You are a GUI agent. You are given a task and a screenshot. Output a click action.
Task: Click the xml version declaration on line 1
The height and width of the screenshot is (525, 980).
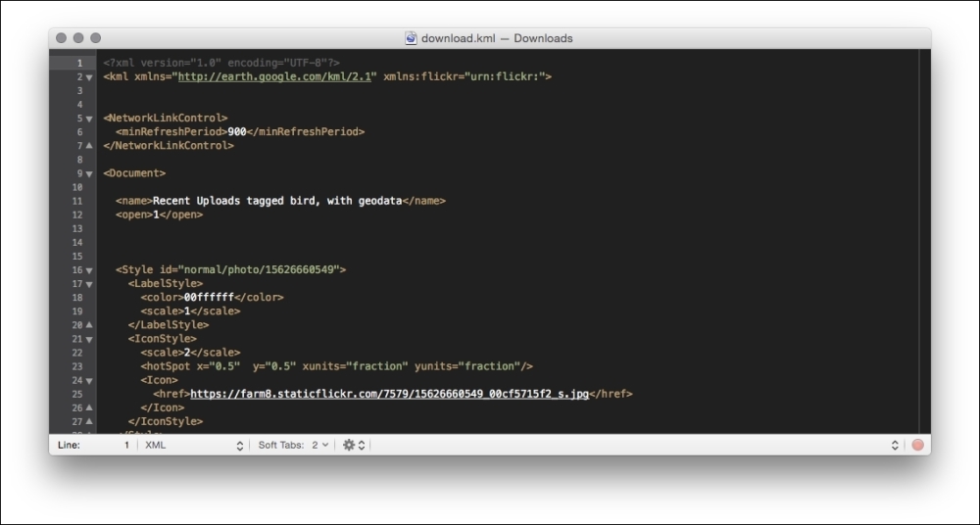coord(221,63)
